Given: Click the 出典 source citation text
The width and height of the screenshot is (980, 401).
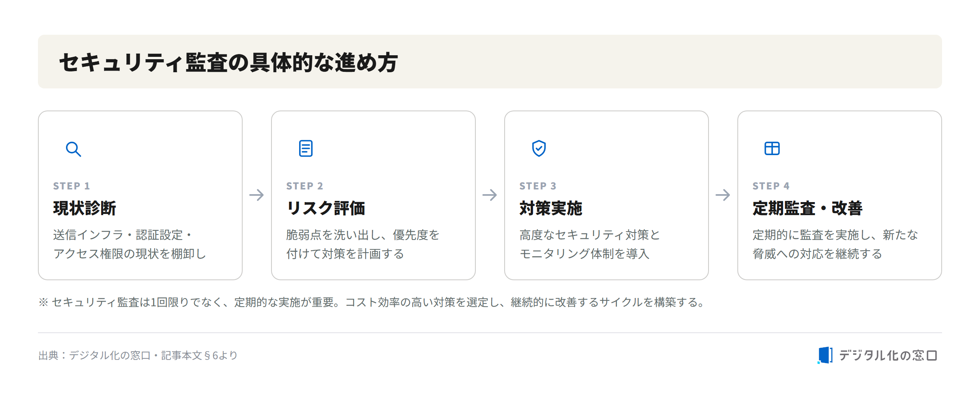Looking at the screenshot, I should tap(138, 355).
